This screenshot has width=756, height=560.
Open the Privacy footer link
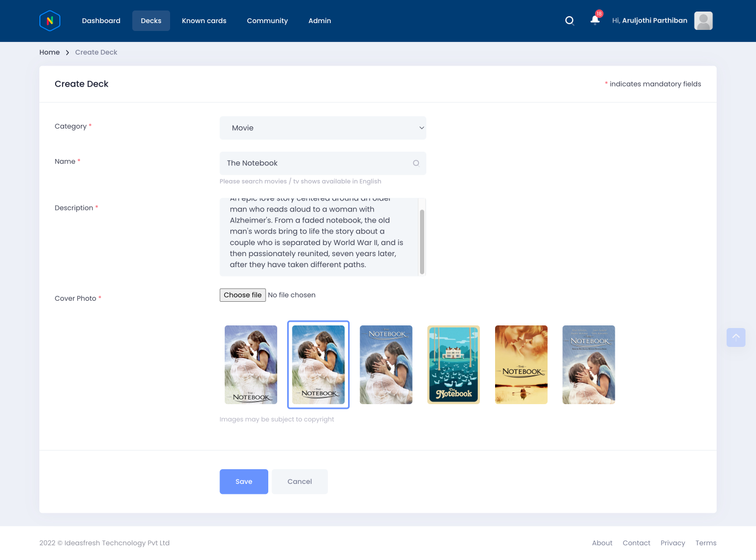coord(673,543)
